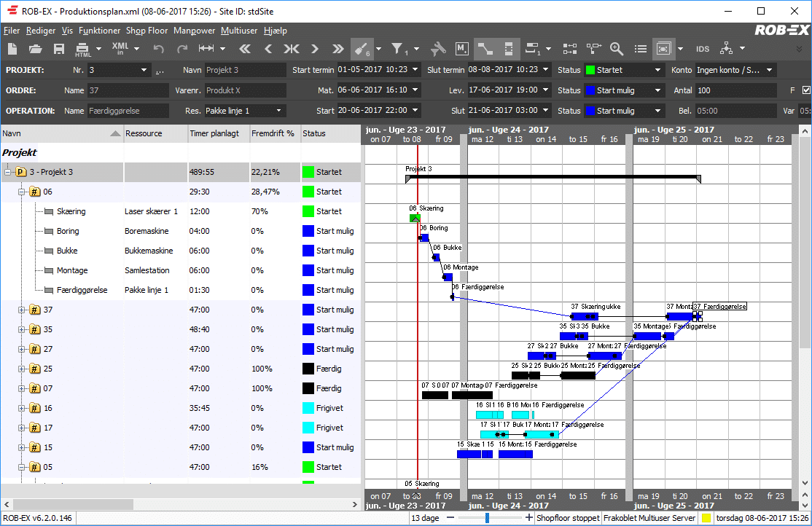Open the Konto dropdown
The width and height of the screenshot is (812, 526).
(x=770, y=70)
